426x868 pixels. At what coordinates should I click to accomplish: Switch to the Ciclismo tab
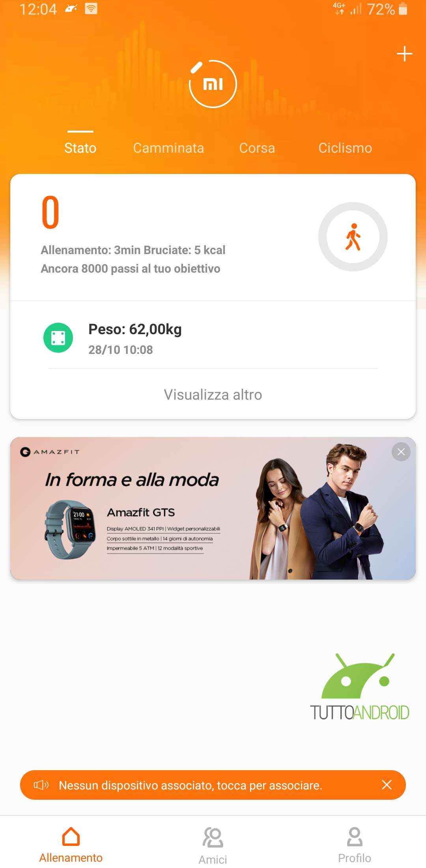pos(345,148)
